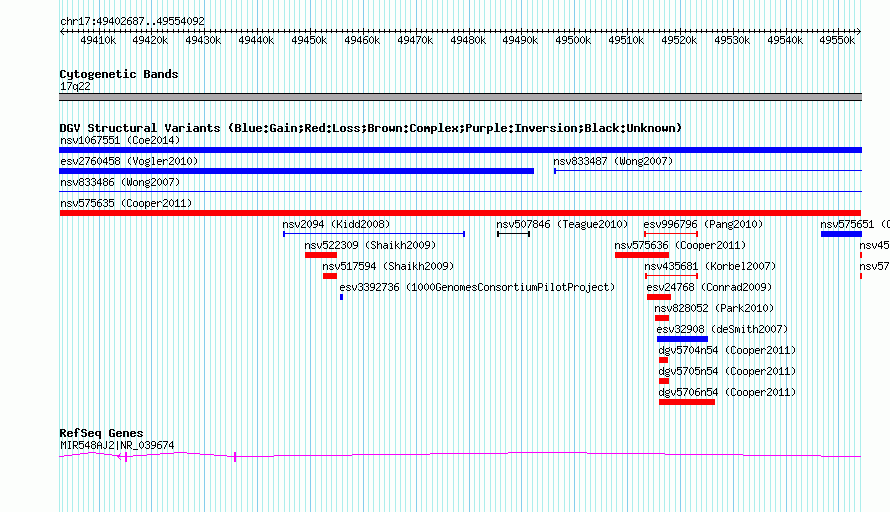Click the DGV Structural Variants track title
This screenshot has height=512, width=890.
pos(370,128)
